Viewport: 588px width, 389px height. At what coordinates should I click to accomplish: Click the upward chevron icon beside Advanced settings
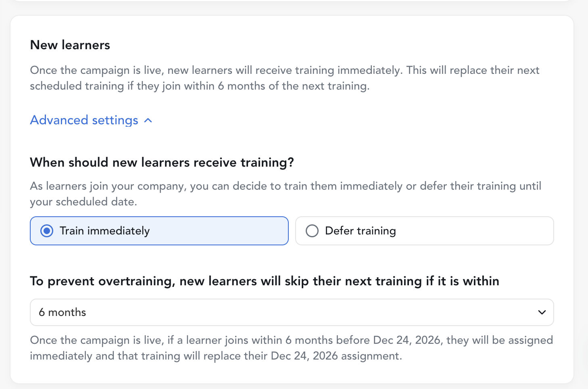(x=148, y=120)
